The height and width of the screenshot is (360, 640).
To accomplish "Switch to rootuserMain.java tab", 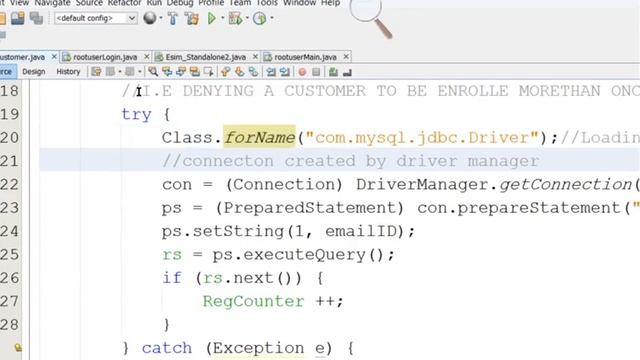I will pyautogui.click(x=305, y=57).
